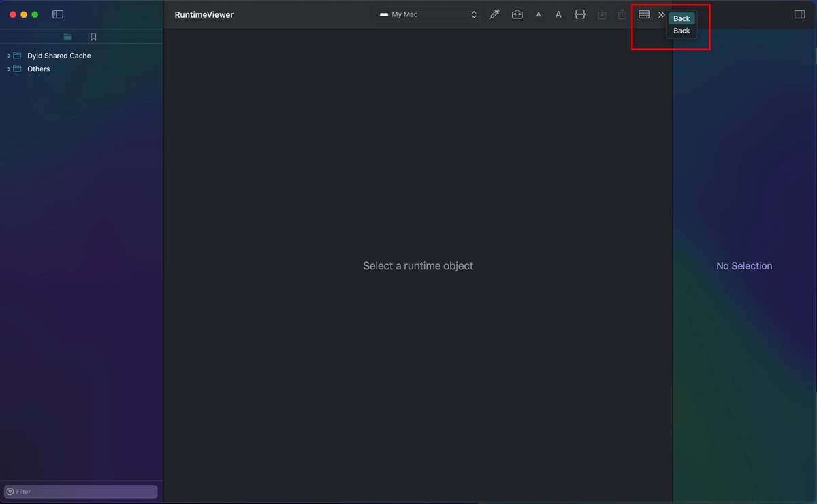Screen dimensions: 817x504
Task: Select the Dyld Shared Cache row
Action: click(x=81, y=56)
